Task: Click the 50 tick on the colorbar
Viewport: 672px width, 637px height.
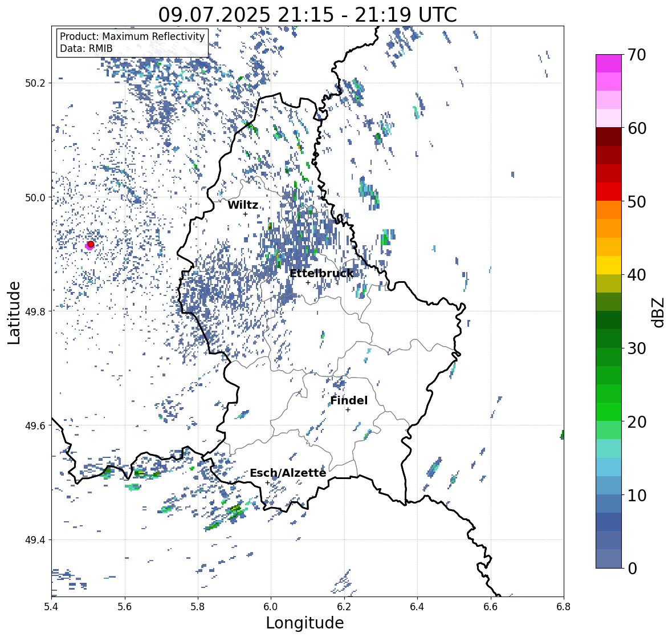Action: click(637, 201)
